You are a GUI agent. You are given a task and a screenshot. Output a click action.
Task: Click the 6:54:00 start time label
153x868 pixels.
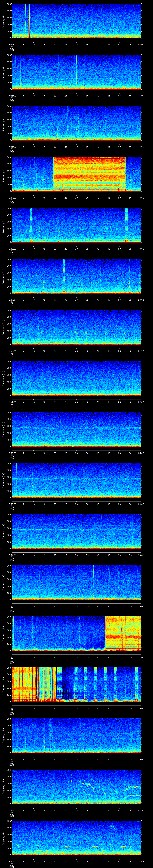(x=12, y=555)
